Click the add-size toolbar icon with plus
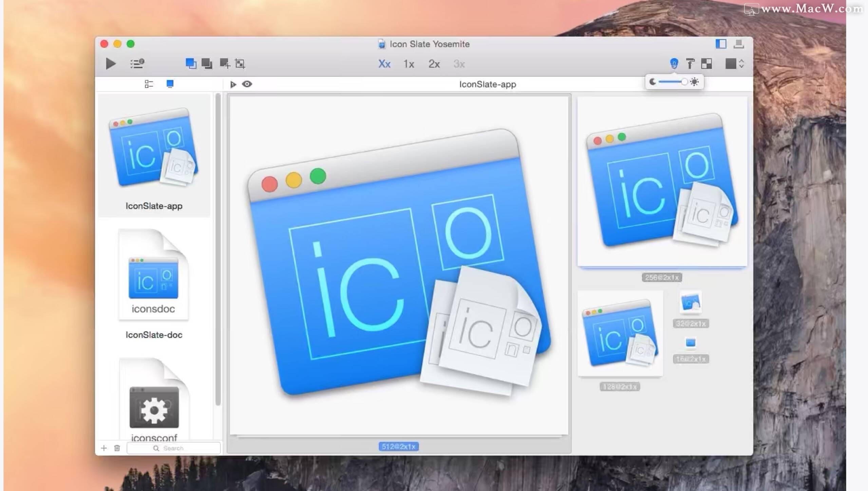868x491 pixels. click(225, 64)
